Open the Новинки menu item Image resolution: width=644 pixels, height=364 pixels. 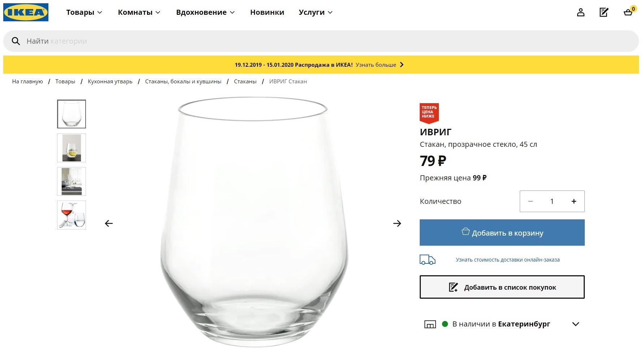pyautogui.click(x=267, y=12)
